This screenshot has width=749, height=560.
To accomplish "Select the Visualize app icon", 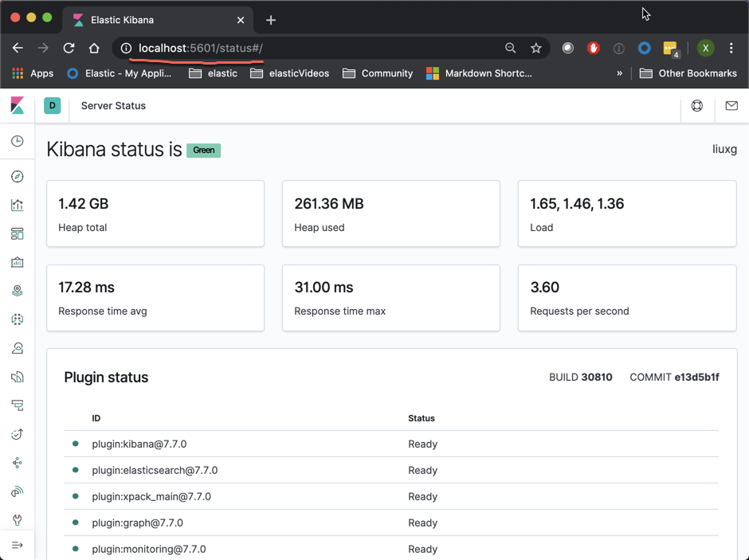I will tap(17, 205).
